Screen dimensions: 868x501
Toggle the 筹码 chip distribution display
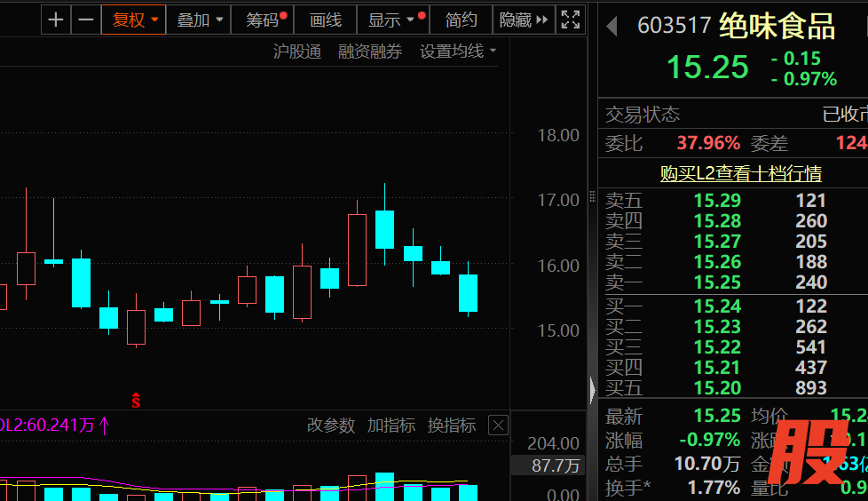coord(264,20)
